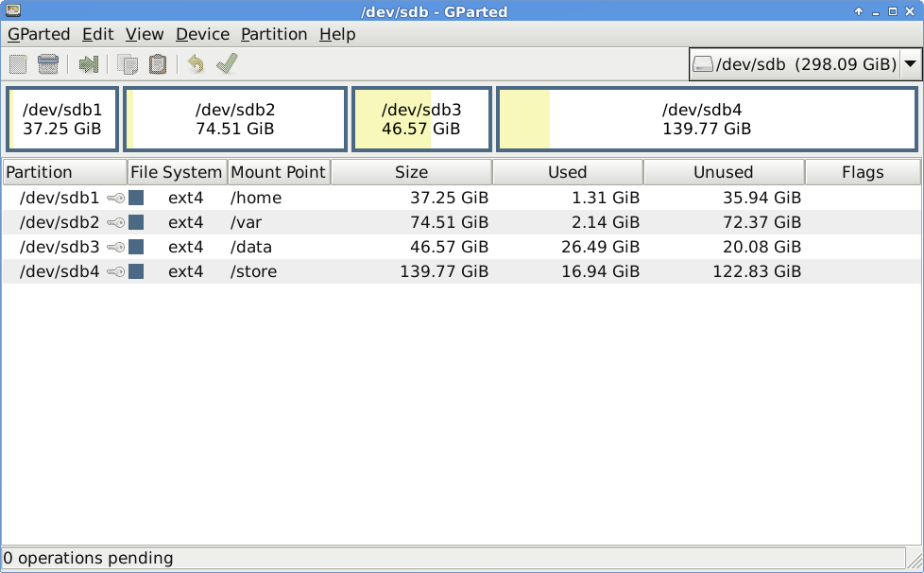Click the lock key icon beside /dev/sdb1

116,198
